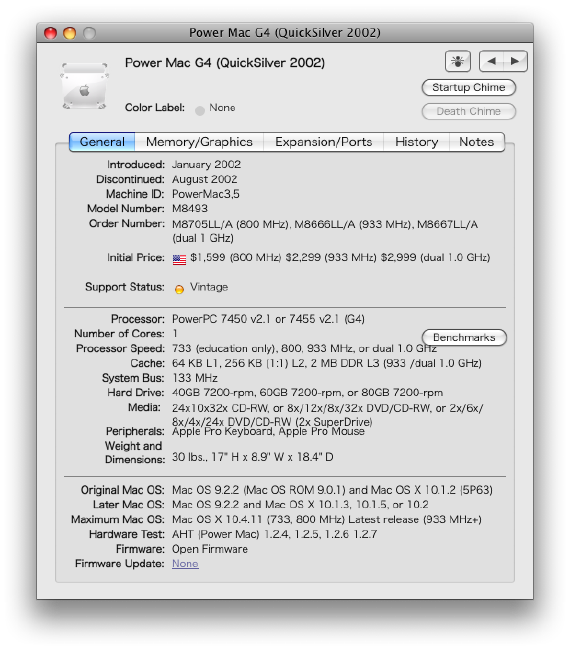Click the Hard Drive value '40GB 7200-rpm'
This screenshot has width=570, height=650.
214,393
